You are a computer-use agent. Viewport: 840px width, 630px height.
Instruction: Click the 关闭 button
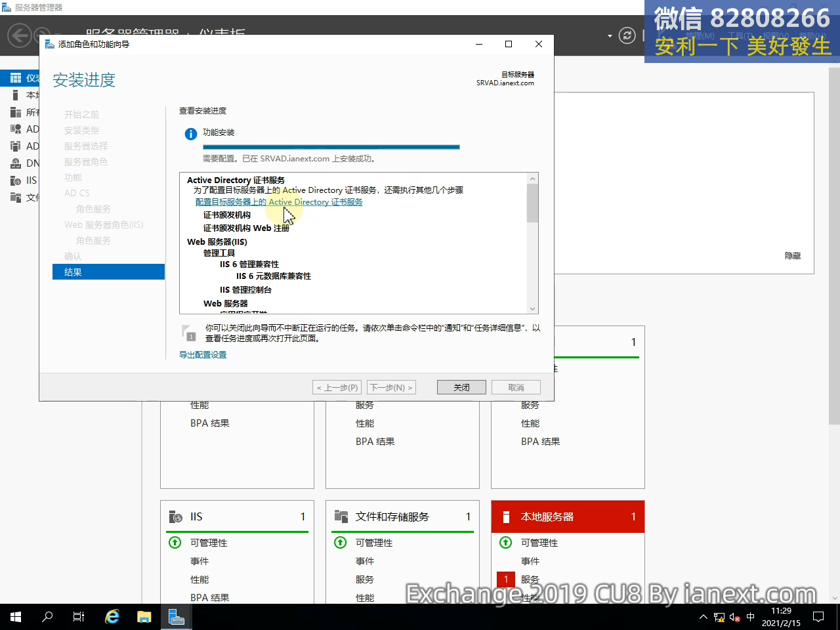tap(461, 387)
